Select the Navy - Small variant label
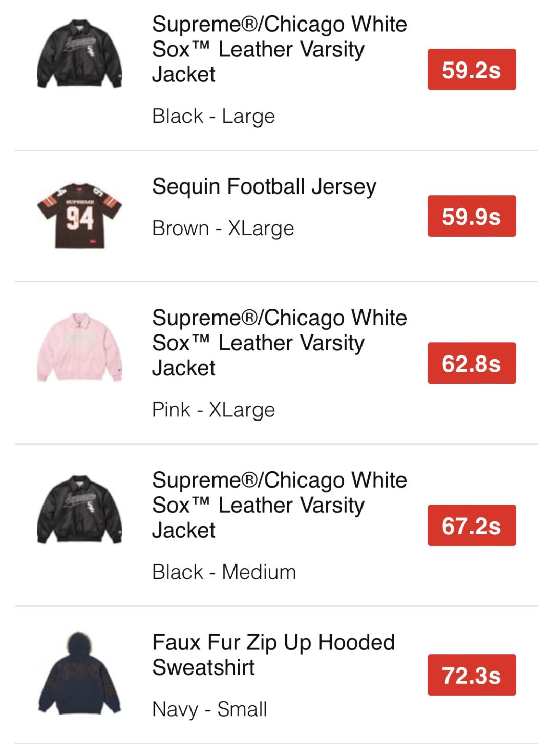 (x=209, y=709)
